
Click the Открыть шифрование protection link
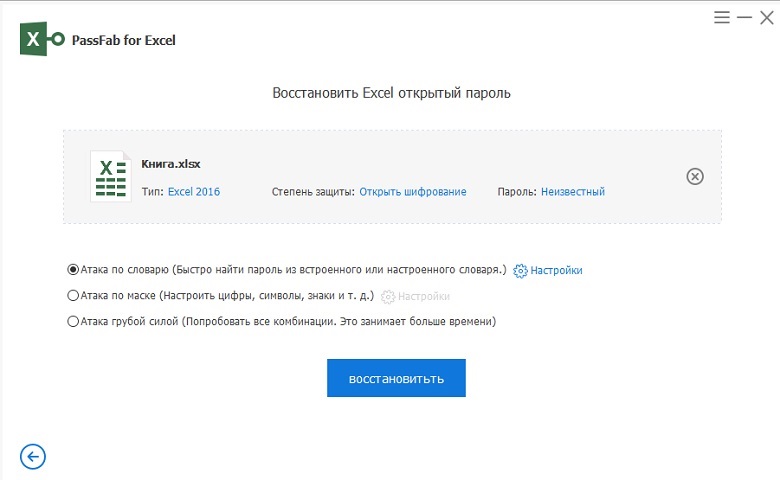(x=412, y=192)
